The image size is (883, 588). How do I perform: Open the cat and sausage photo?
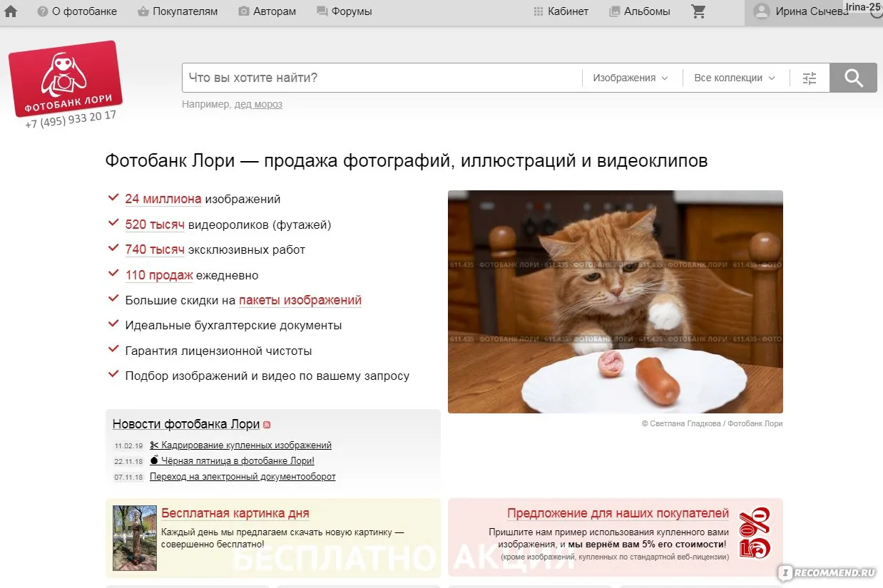tap(616, 301)
